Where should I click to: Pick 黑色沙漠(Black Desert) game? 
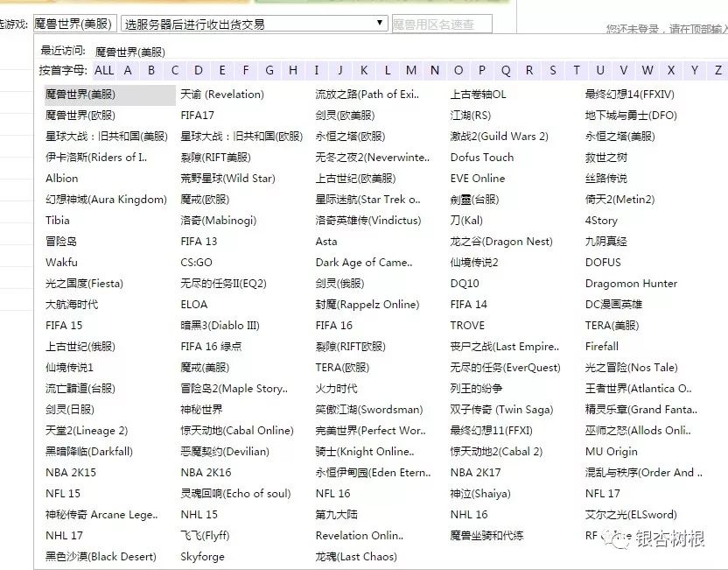(101, 557)
